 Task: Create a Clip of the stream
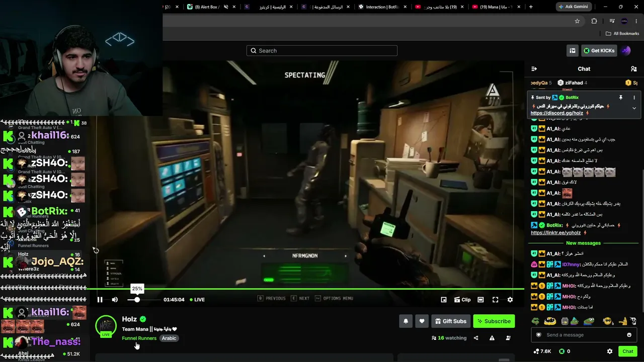click(462, 300)
